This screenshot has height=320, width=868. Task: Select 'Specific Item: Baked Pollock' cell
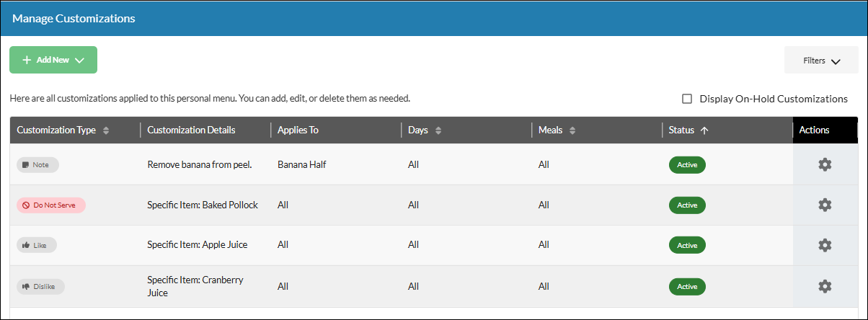coord(203,205)
